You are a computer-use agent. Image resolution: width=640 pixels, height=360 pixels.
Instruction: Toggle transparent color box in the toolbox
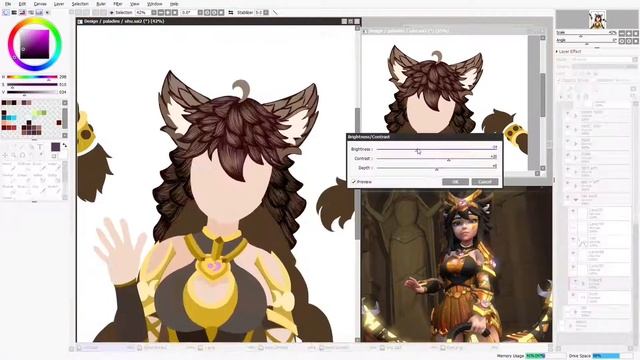[x=54, y=156]
